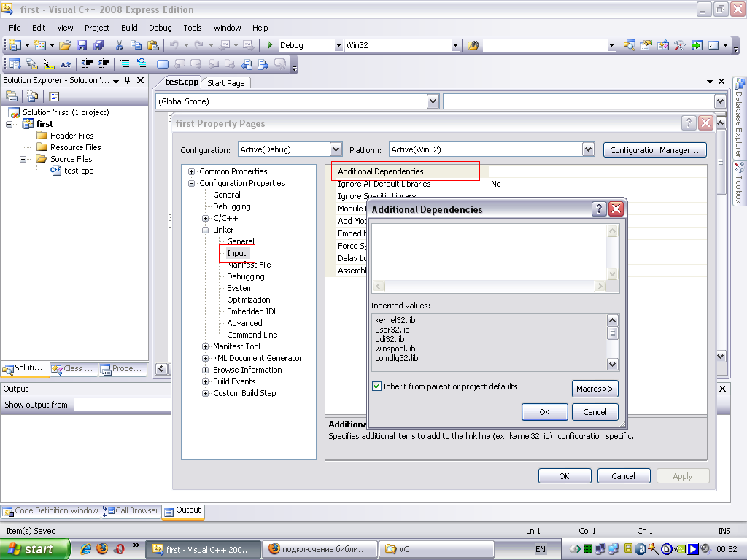Open the Toolbox hammer-and-wrench icon
Viewport: 747px width, 560px height.
pos(680,45)
